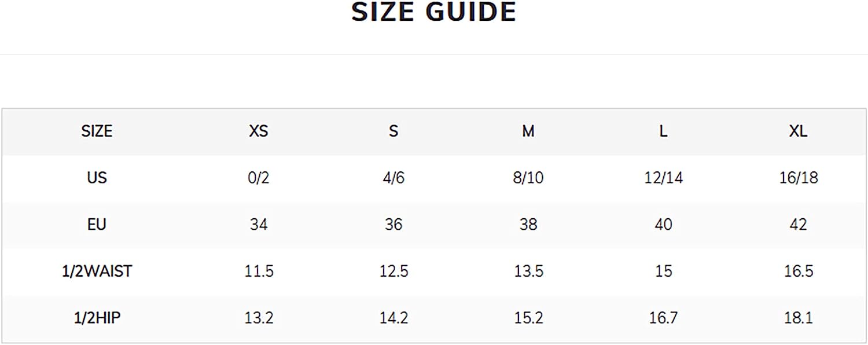The image size is (868, 345).
Task: Click the SIZE header cell
Action: pos(97,131)
